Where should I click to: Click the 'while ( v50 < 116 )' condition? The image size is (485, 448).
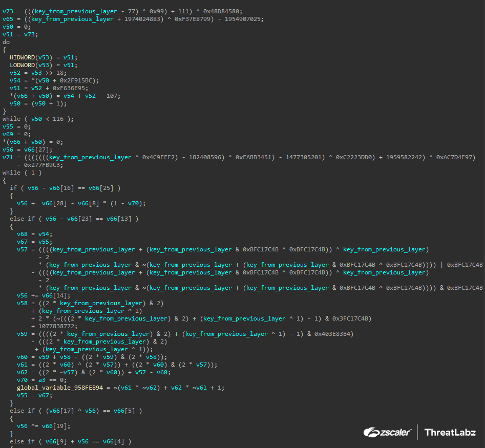(38, 119)
